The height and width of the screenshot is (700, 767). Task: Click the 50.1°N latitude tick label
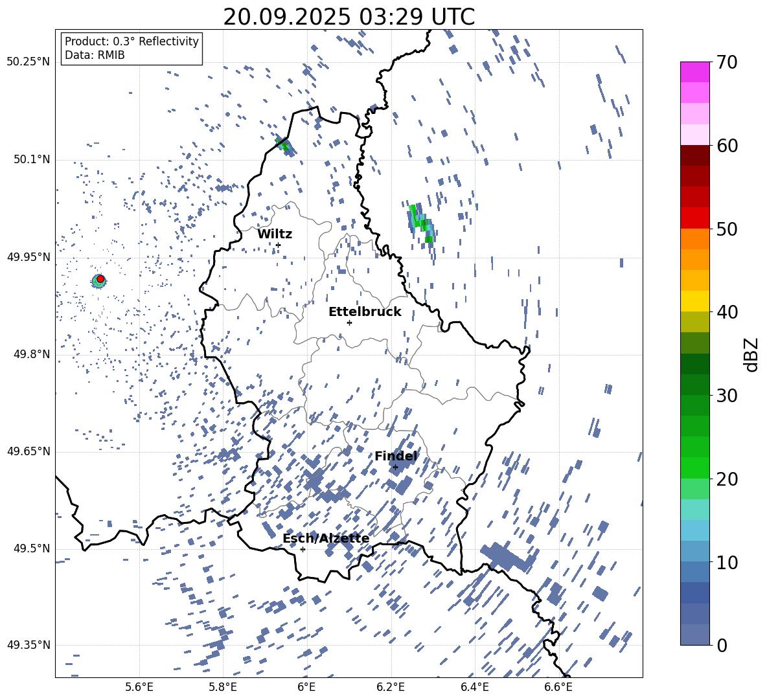(31, 159)
